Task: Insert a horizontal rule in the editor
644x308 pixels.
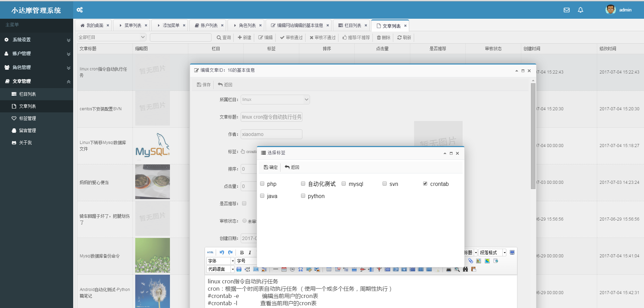Action: tap(276, 269)
